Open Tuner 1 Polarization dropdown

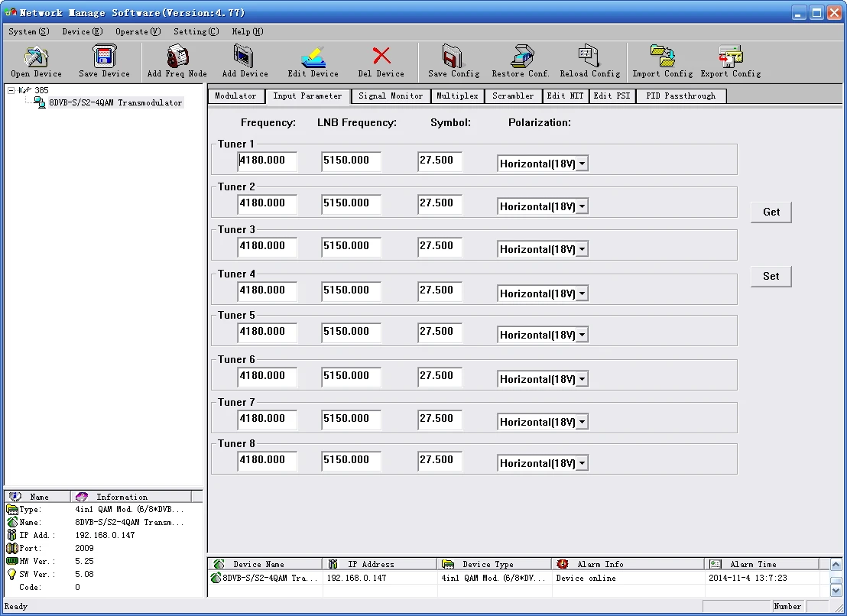582,164
